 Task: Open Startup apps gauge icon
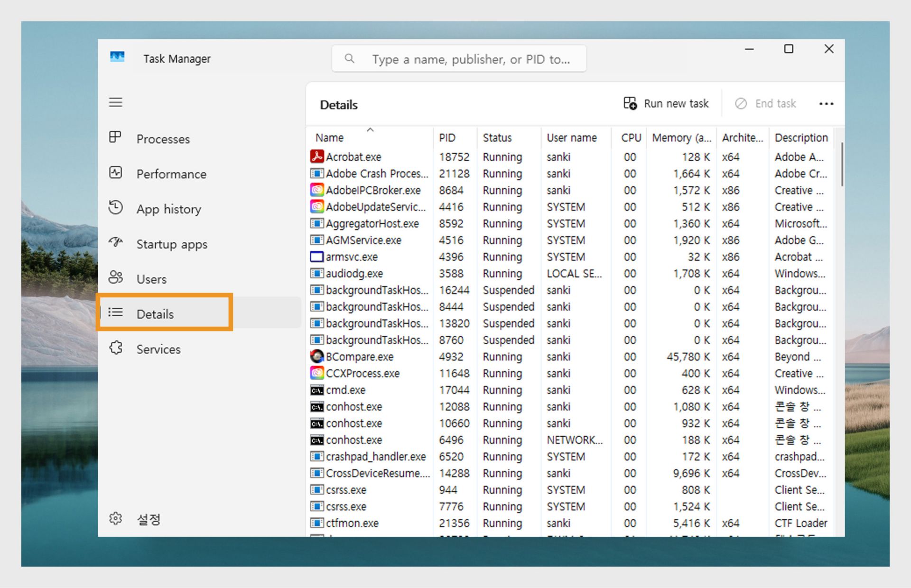point(115,243)
